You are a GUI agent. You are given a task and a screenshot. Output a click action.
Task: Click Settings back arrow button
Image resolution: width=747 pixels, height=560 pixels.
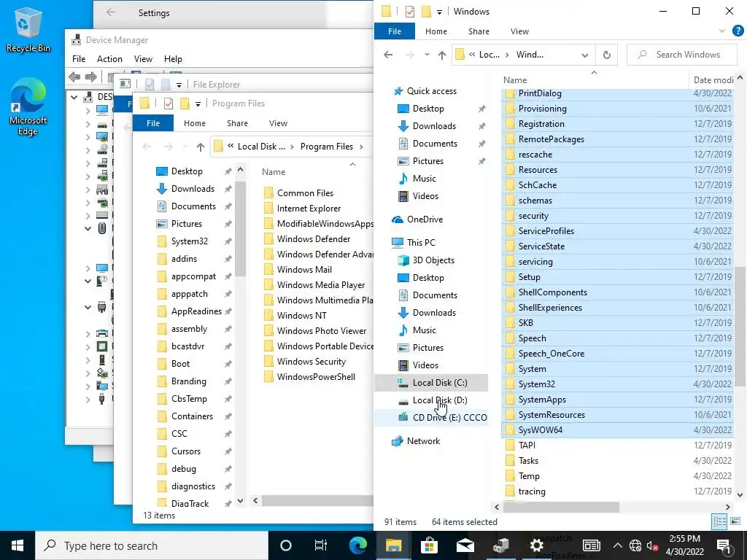point(111,13)
